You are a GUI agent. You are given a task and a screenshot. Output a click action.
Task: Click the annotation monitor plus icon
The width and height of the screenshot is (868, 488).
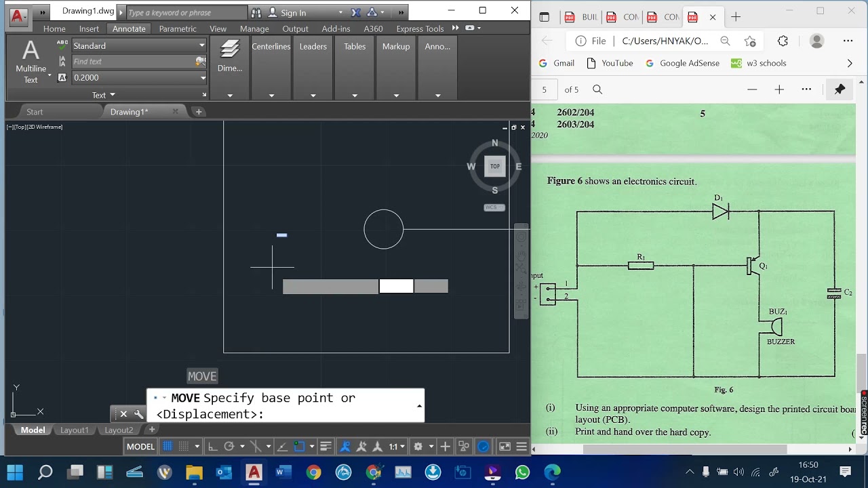click(445, 446)
